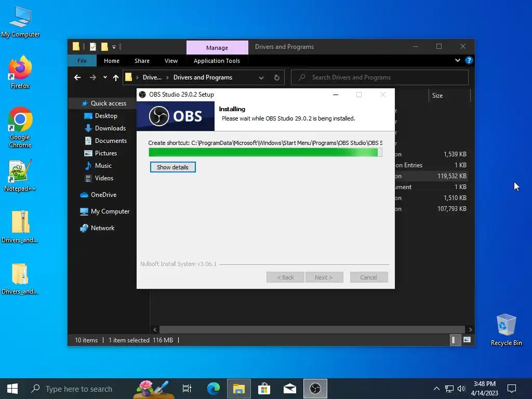Click the Cancel button in OBS setup
This screenshot has height=399, width=532.
click(x=369, y=277)
